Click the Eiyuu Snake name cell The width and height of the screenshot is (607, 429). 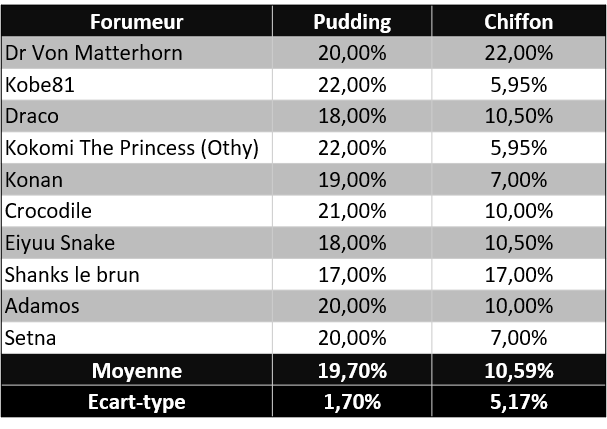[x=61, y=243]
